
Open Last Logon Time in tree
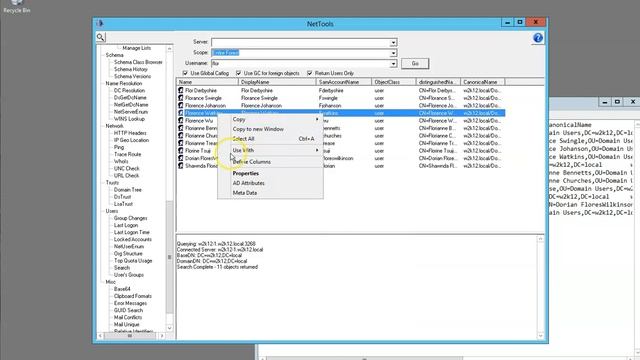click(x=131, y=232)
